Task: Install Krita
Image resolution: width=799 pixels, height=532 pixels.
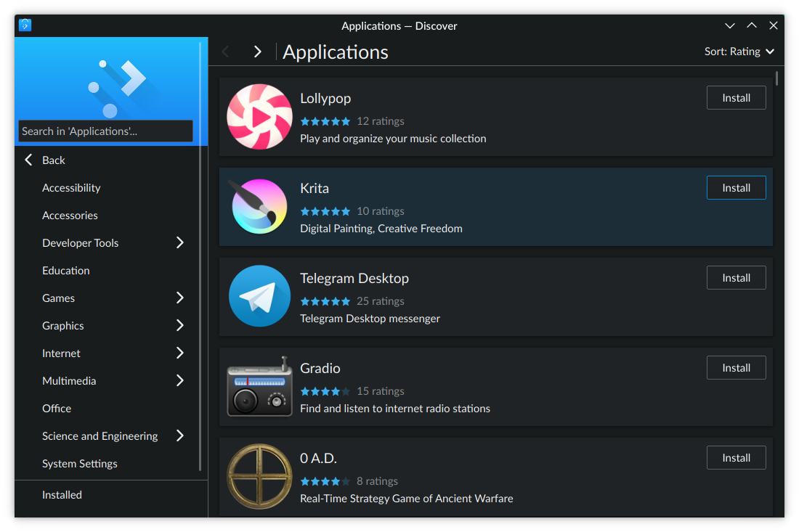Action: 736,188
